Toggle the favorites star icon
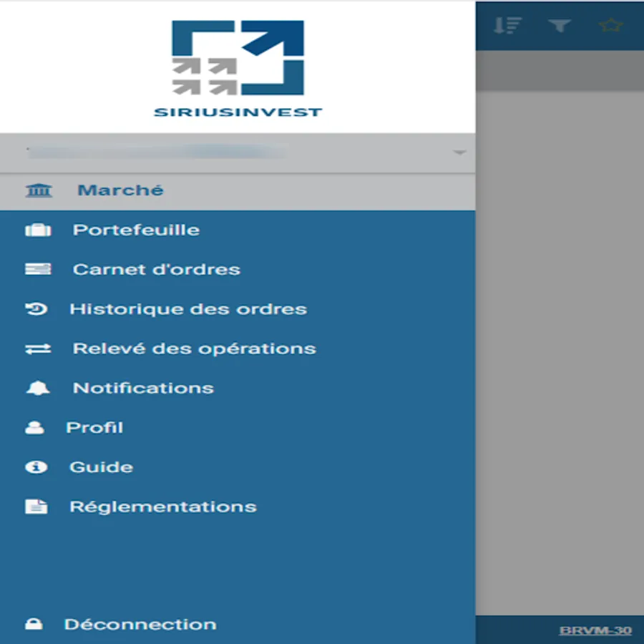The width and height of the screenshot is (644, 644). (x=611, y=26)
